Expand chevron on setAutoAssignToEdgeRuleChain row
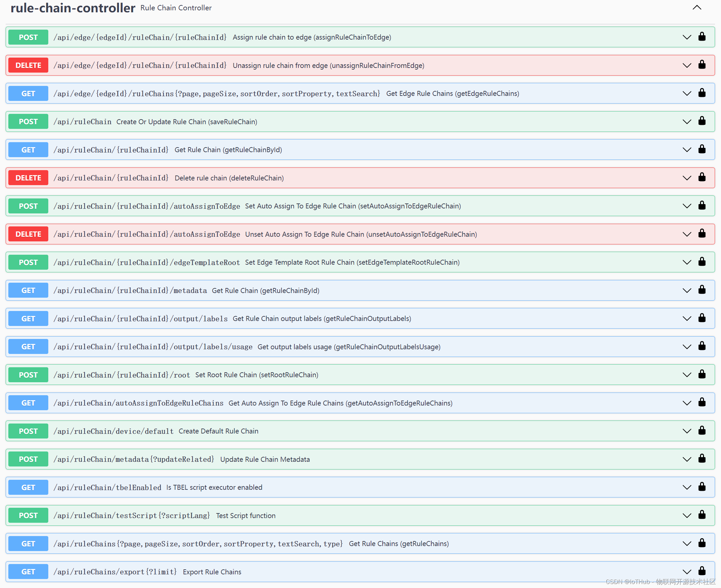The image size is (721, 588). pos(686,206)
